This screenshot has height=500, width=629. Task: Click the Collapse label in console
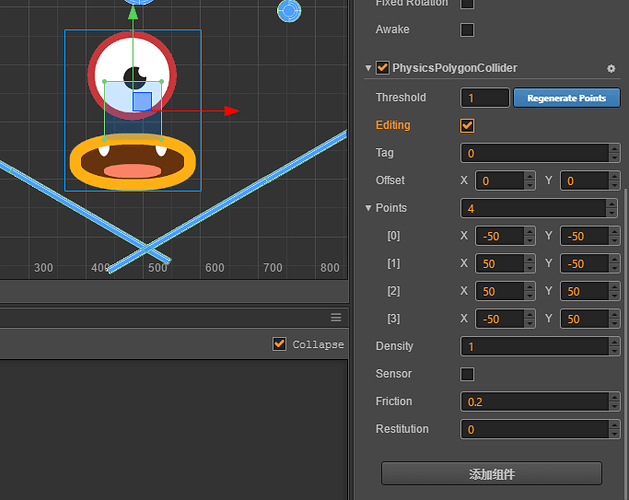pos(318,344)
